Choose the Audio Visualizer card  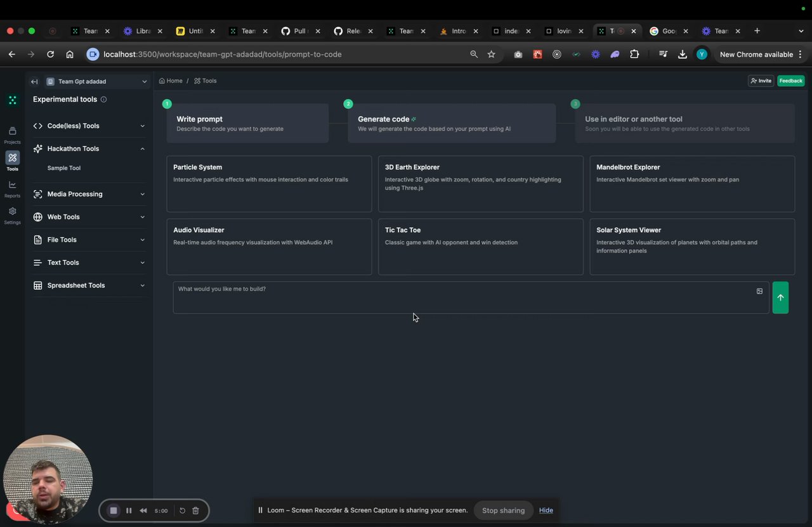269,247
